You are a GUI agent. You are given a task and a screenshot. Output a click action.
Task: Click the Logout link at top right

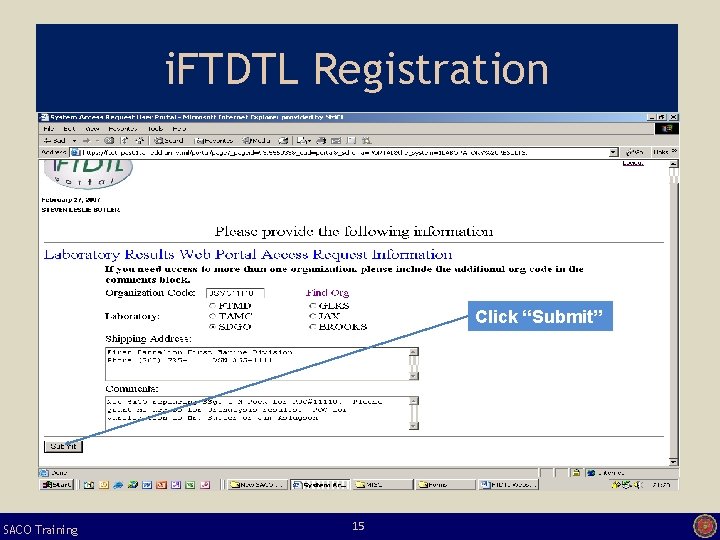(633, 163)
